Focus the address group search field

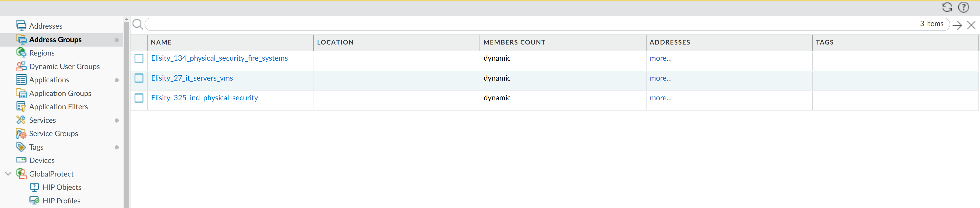click(529, 24)
